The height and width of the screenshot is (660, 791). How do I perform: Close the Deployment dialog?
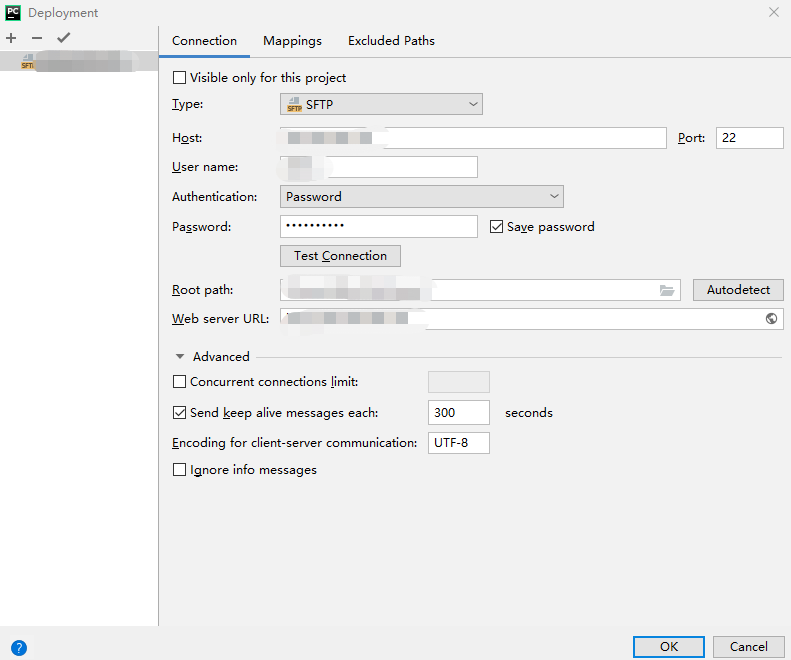point(774,12)
